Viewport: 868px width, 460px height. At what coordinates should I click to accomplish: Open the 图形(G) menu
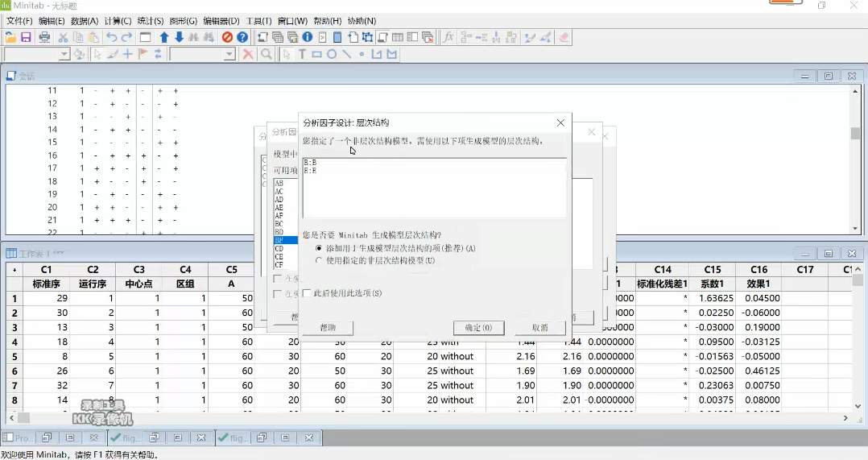[183, 21]
